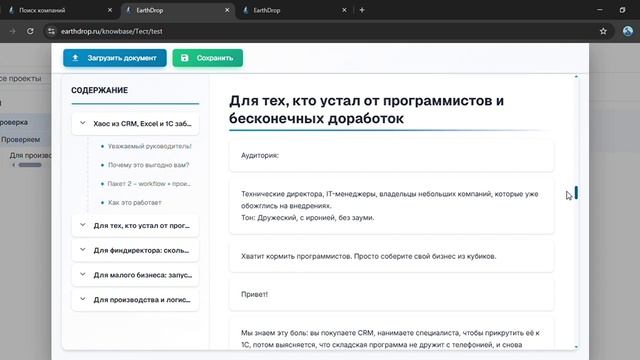
Task: Click the Технические директора paragraph block
Action: pyautogui.click(x=391, y=206)
